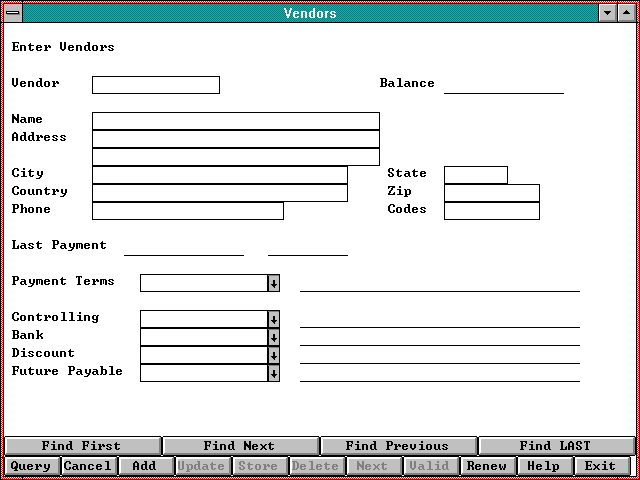Open the Controlling dropdown arrow
The width and height of the screenshot is (640, 480).
(273, 319)
